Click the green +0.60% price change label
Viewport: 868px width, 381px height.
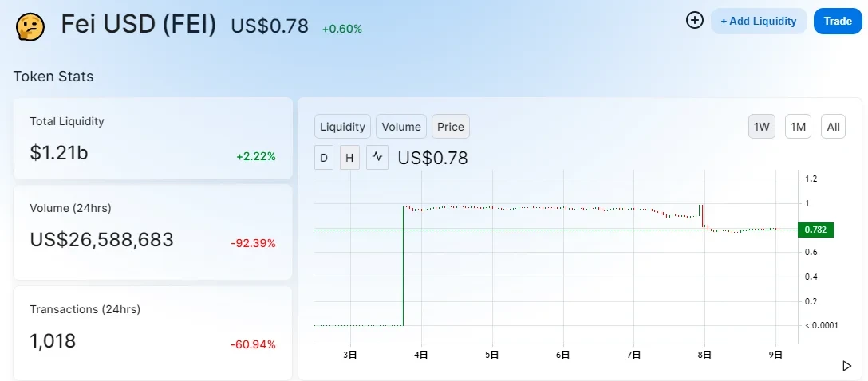(x=342, y=29)
